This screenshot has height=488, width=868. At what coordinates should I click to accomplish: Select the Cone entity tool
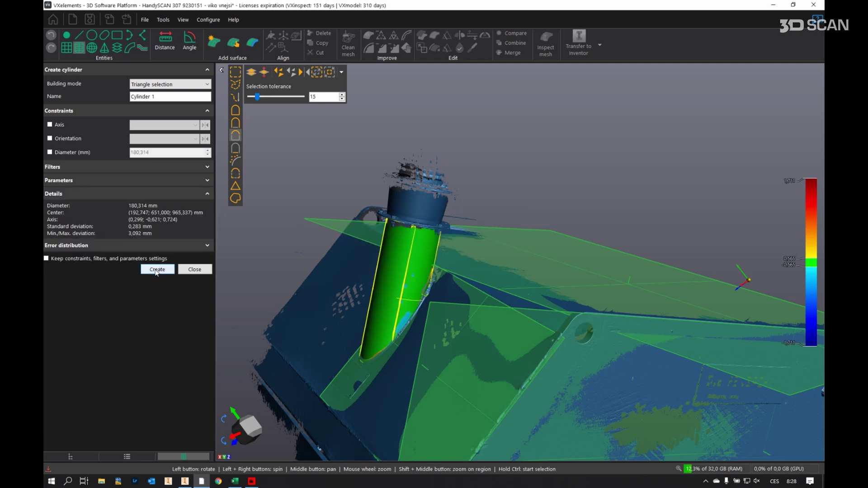click(x=104, y=48)
